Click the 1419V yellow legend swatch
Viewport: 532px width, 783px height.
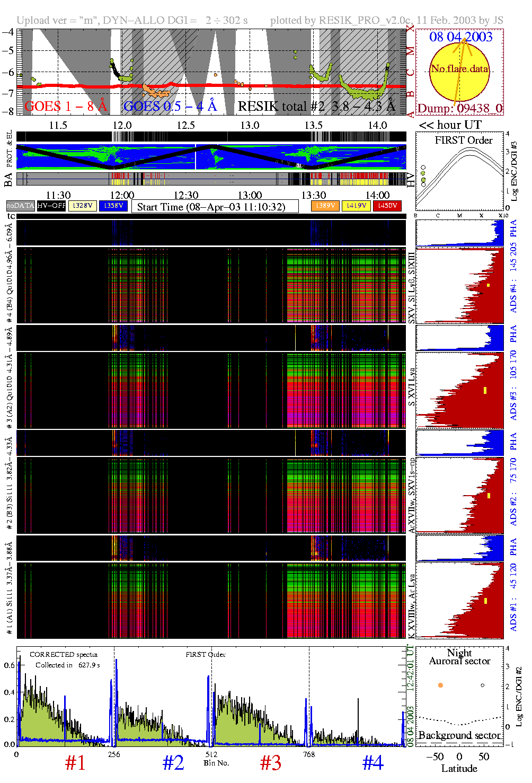357,206
